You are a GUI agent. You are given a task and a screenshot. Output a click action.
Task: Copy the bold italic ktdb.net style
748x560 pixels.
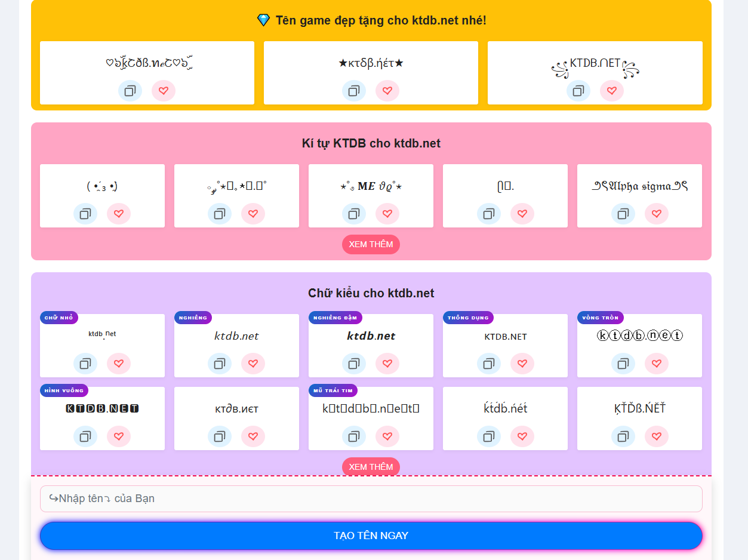(x=353, y=364)
